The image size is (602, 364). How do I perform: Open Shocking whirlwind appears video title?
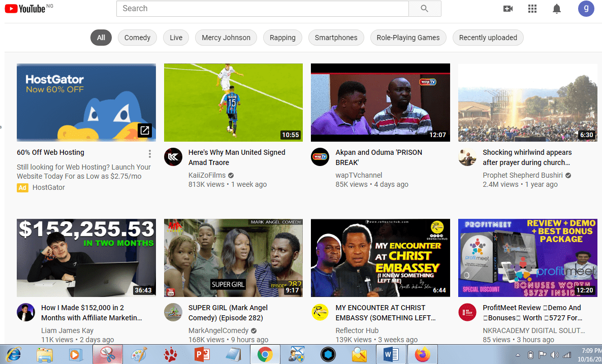(x=527, y=157)
